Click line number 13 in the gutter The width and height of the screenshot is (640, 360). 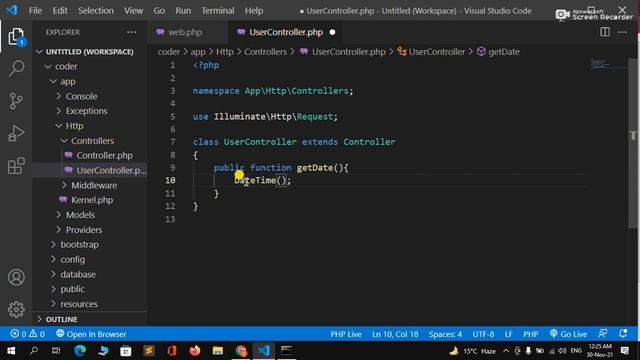[x=170, y=219]
